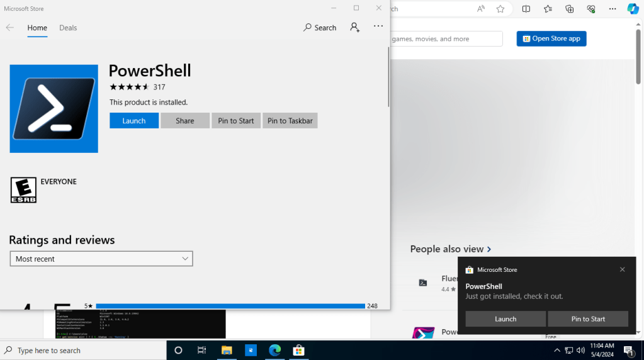Open Edge Settings and more menu
Viewport: 644px width, 360px height.
tap(613, 9)
